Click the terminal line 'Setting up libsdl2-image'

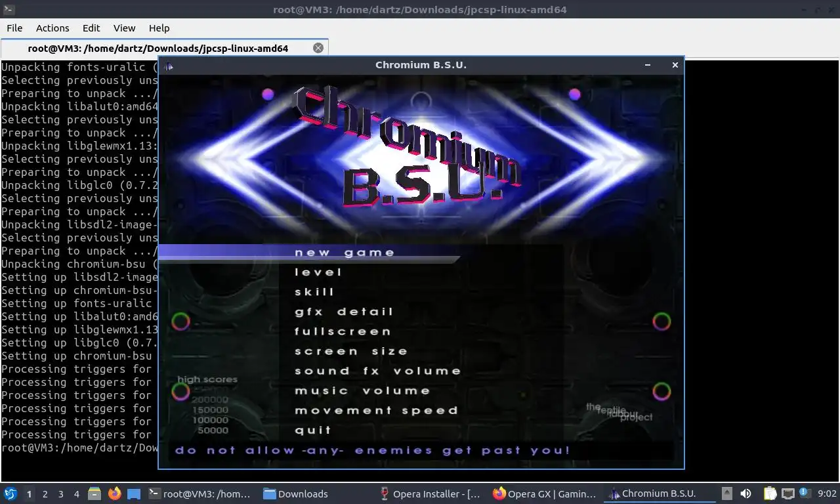[x=79, y=277]
